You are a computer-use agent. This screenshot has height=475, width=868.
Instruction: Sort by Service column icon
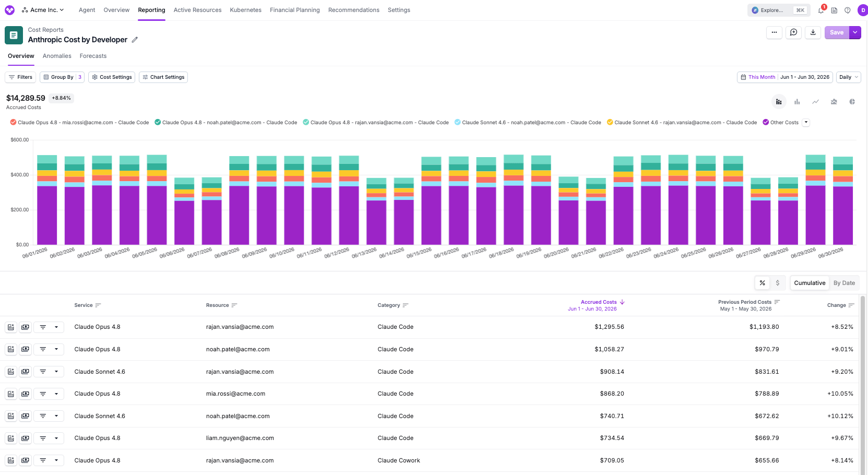coord(98,305)
